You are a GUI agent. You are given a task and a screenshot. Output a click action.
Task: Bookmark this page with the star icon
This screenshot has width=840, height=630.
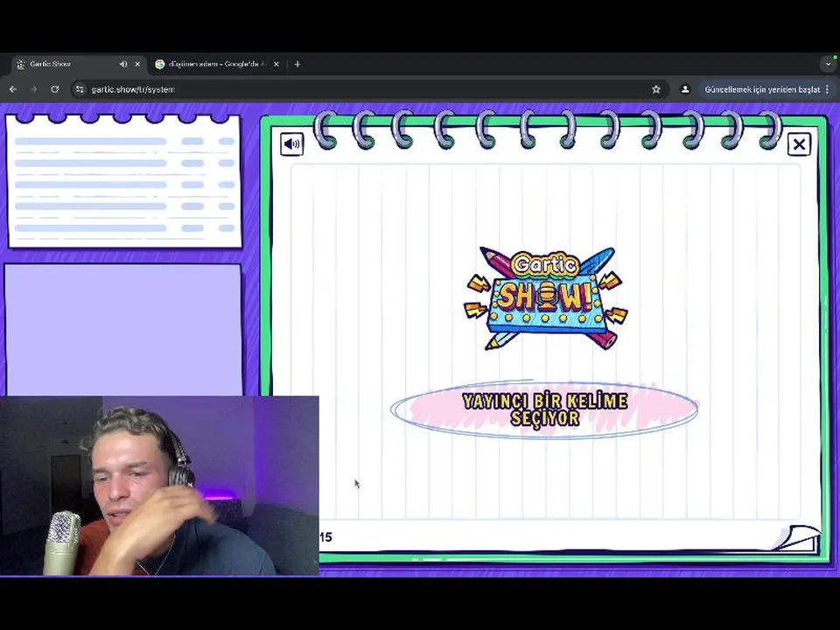point(655,89)
